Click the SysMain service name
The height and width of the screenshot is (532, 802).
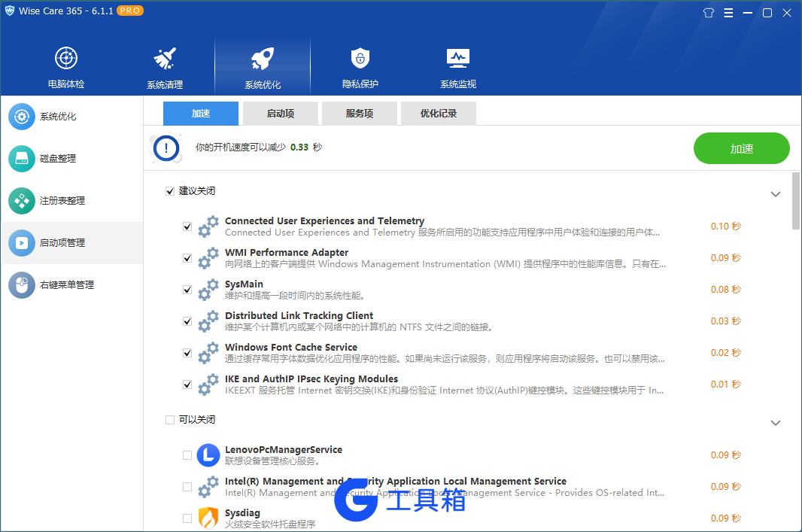point(244,284)
